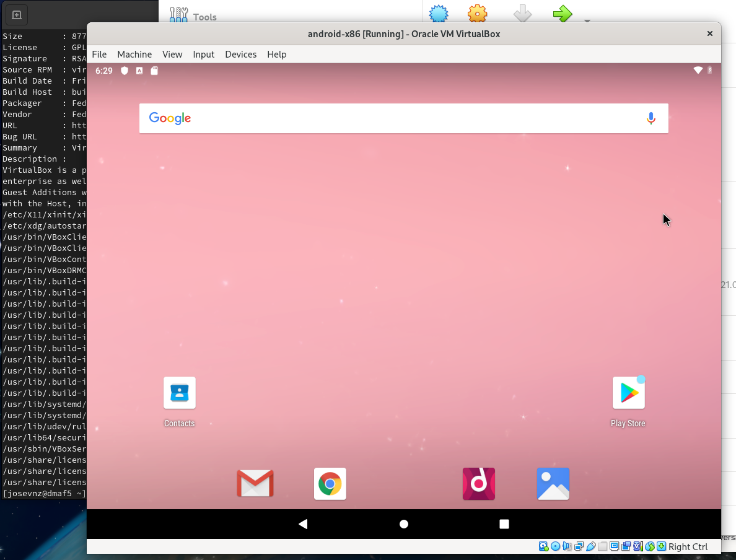Tap the Android Recents square button

(x=504, y=524)
